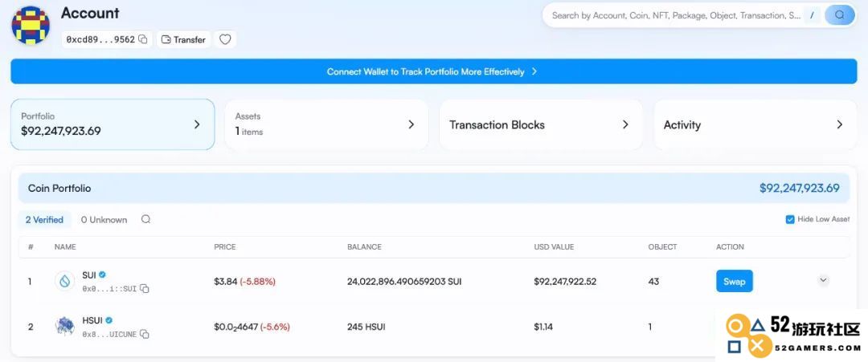The image size is (868, 362).
Task: Open the Assets 1 items card
Action: pos(326,124)
